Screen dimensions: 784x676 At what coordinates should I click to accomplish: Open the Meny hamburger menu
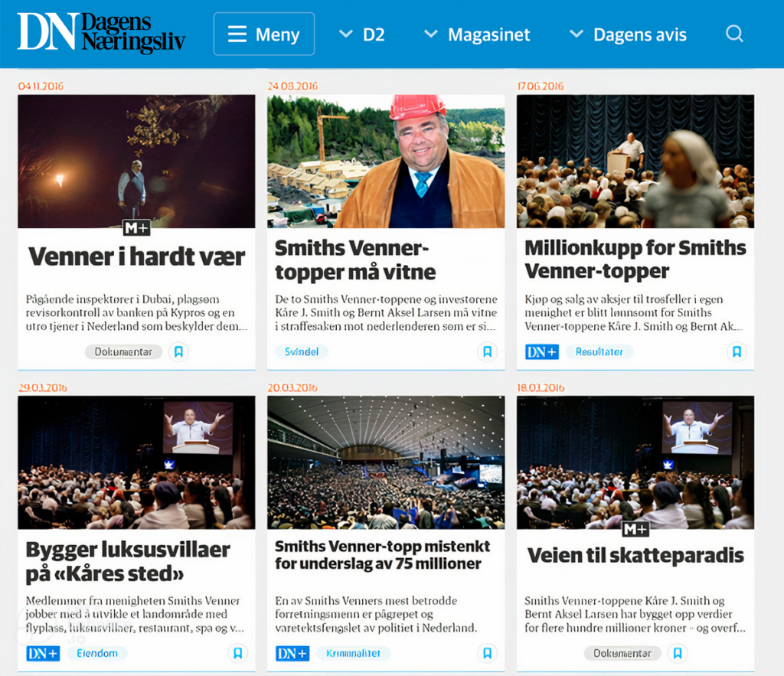264,34
